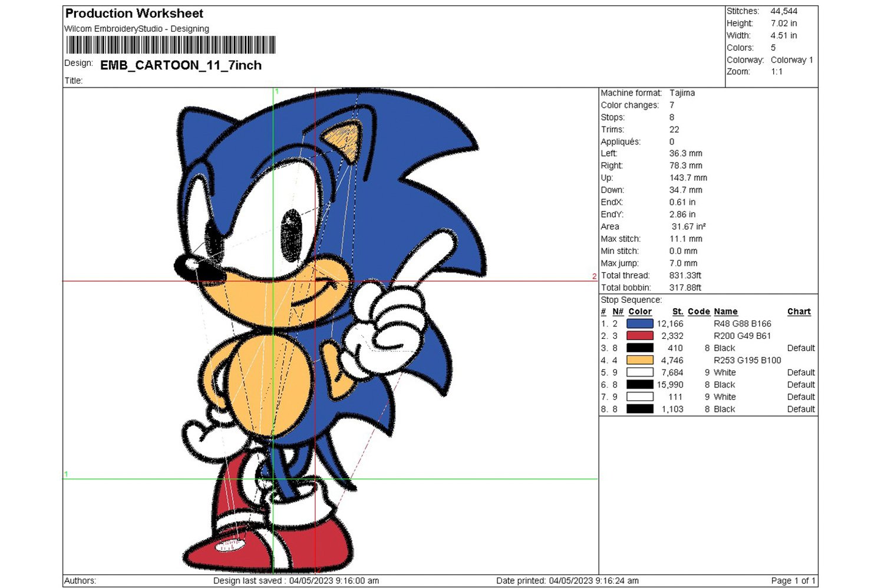Select stitch count "12,166" in stop 1
Screen dimensions: 884x588
click(671, 324)
